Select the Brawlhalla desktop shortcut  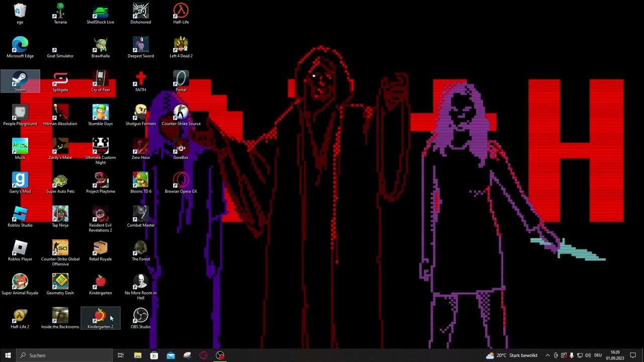[x=101, y=48]
